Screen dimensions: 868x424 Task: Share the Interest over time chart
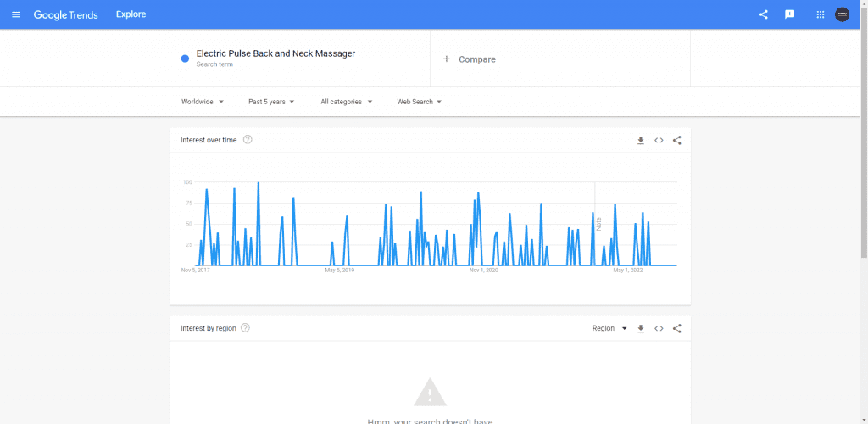pos(676,140)
